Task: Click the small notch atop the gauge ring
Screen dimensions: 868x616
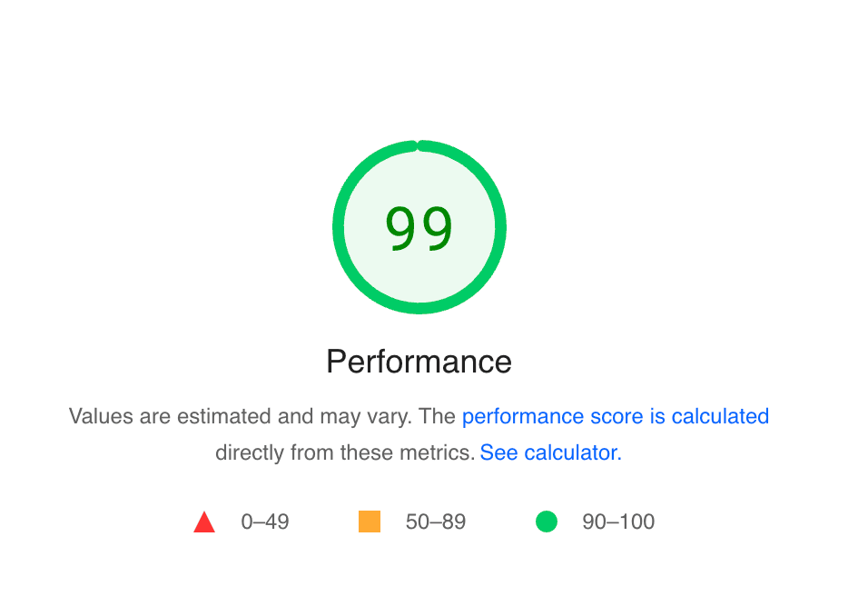Action: pyautogui.click(x=418, y=144)
